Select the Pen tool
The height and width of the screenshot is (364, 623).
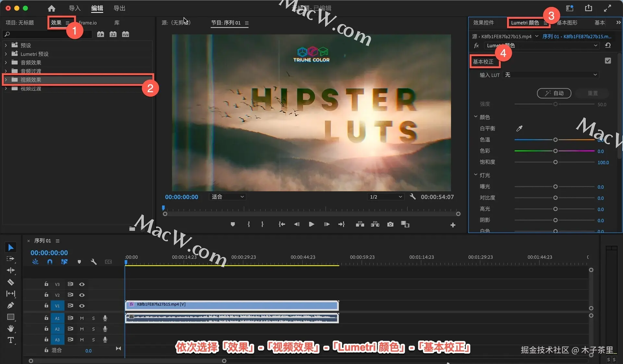point(10,305)
